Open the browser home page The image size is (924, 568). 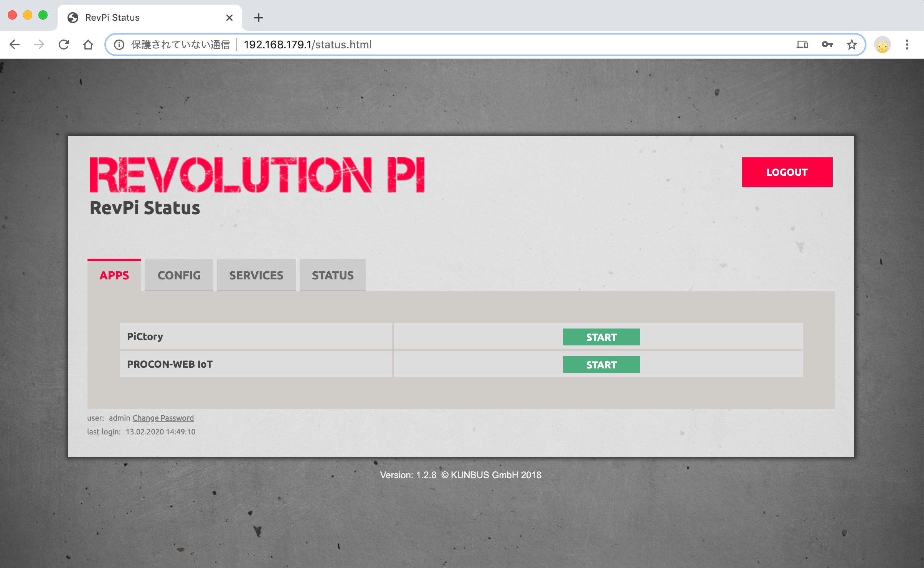89,44
